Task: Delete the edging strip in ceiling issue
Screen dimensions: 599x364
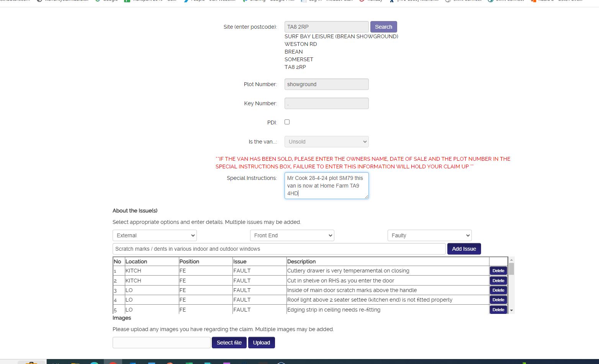Action: pyautogui.click(x=498, y=310)
